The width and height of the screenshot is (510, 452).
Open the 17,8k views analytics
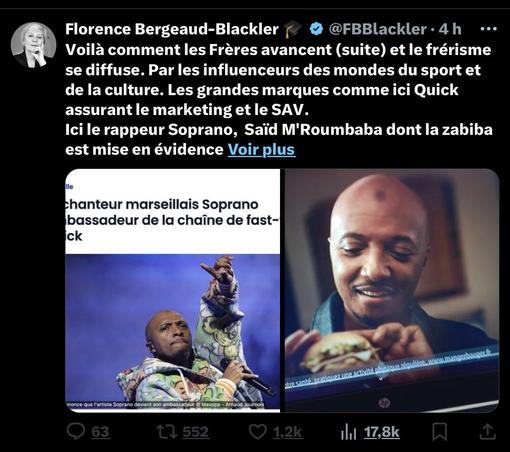coord(381,432)
